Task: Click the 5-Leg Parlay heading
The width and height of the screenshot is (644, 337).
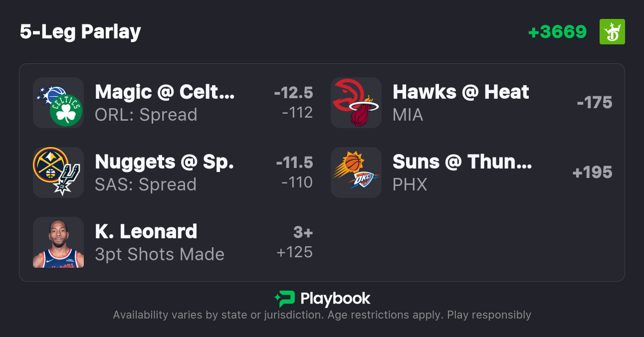Action: tap(80, 32)
